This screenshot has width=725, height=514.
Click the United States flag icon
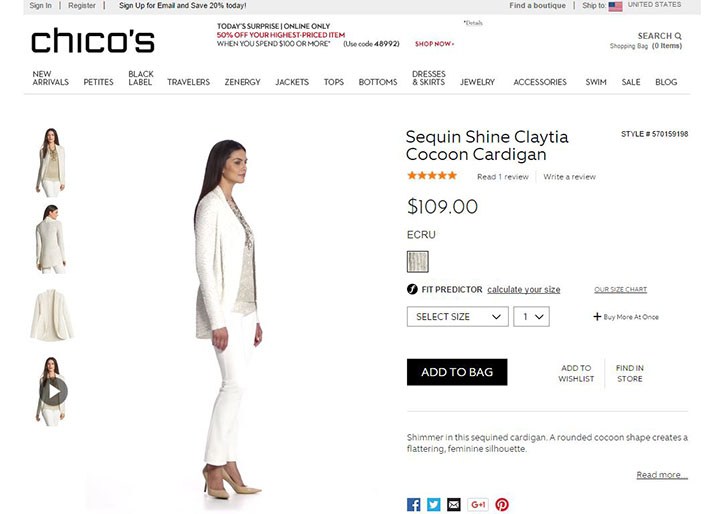615,6
